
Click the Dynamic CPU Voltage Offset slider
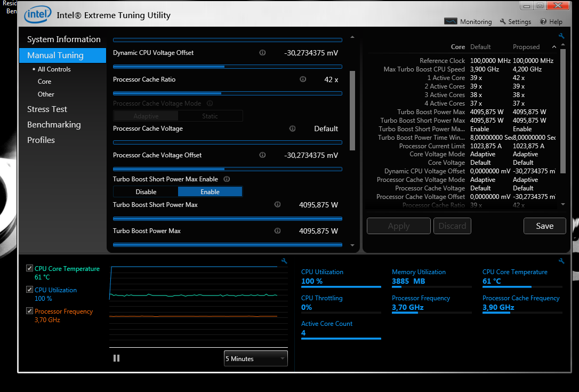228,67
